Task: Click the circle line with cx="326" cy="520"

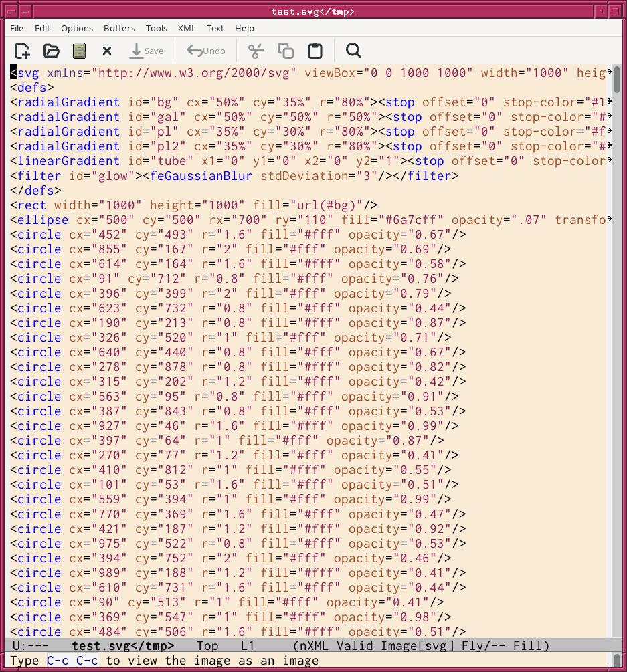Action: click(x=231, y=337)
